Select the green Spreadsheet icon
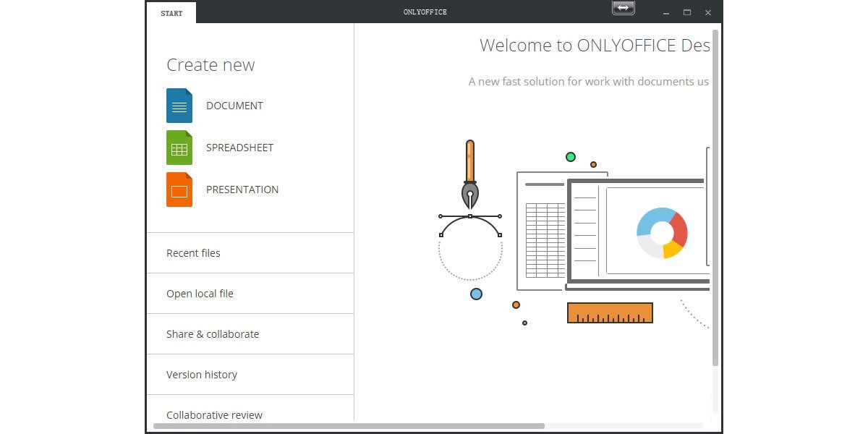Viewport: 868px width, 434px height. pos(179,148)
